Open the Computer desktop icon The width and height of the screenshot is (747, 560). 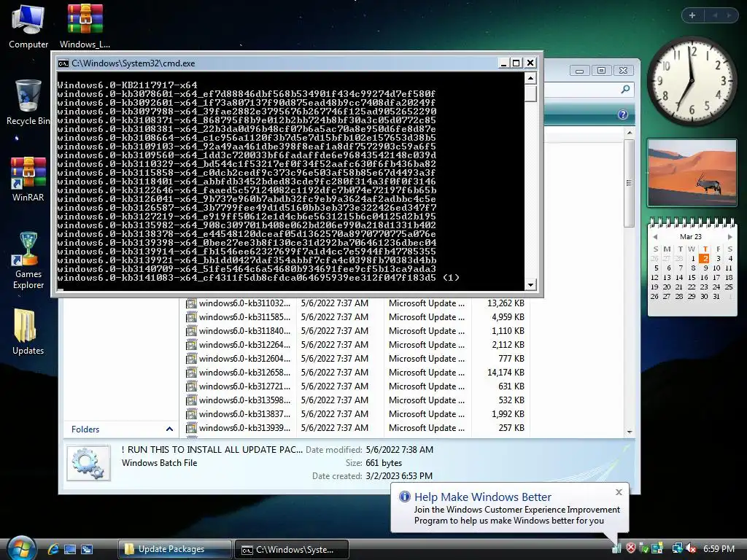(x=28, y=26)
